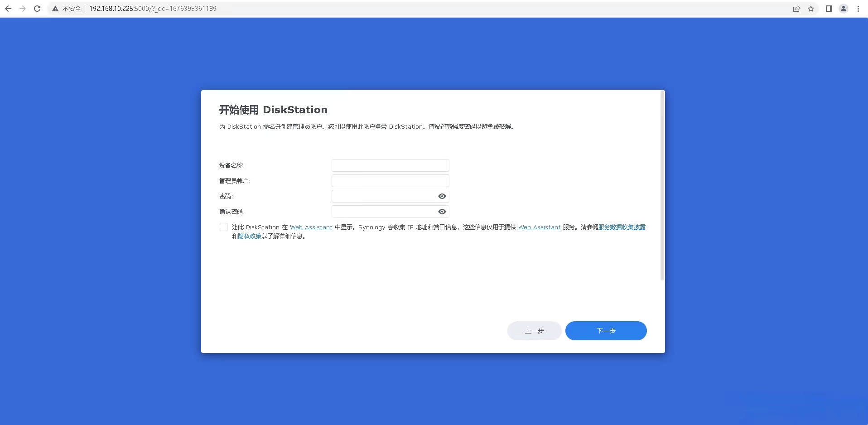Open the first Web Assistant link
The height and width of the screenshot is (425, 868).
tap(311, 227)
